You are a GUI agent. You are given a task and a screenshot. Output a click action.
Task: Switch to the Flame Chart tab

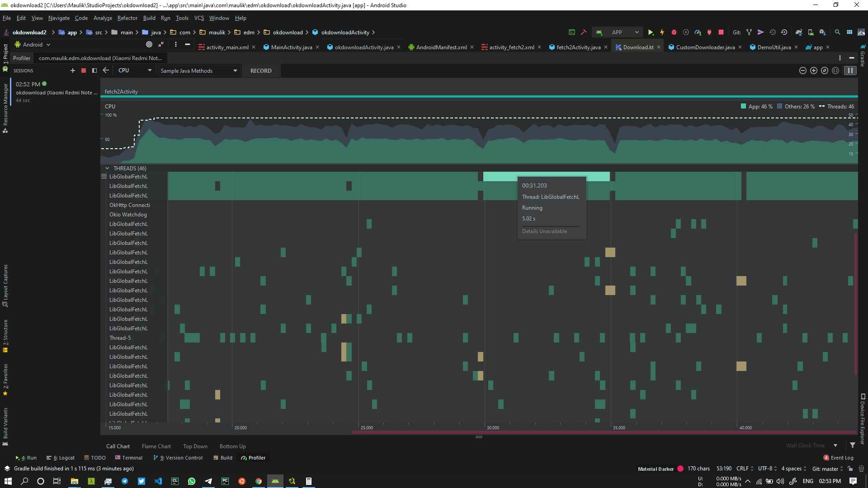pyautogui.click(x=156, y=446)
